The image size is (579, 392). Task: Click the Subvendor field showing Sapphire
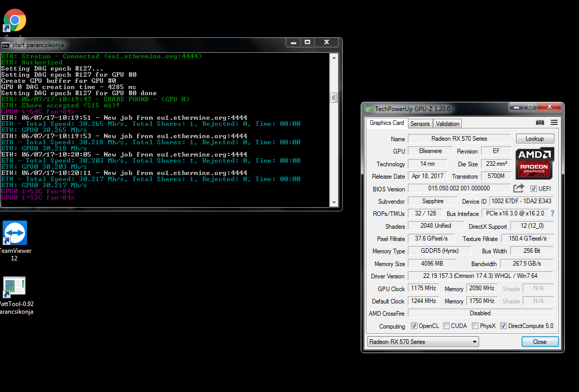click(x=432, y=201)
